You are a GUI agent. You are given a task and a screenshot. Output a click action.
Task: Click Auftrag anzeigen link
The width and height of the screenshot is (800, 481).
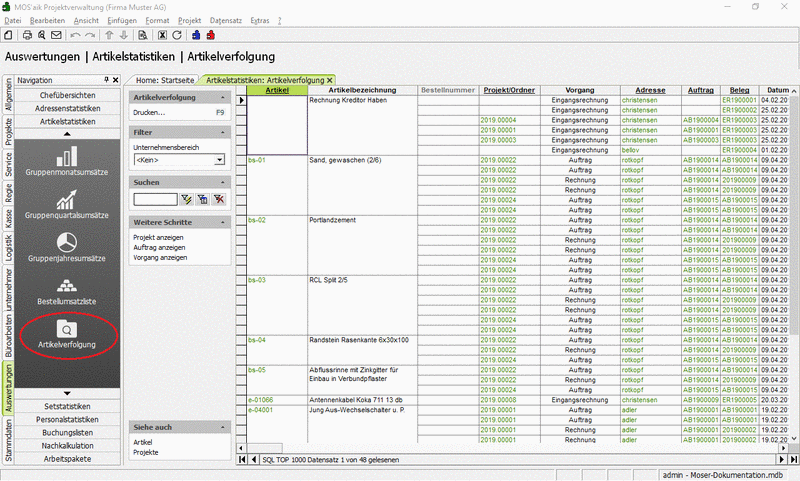[159, 247]
